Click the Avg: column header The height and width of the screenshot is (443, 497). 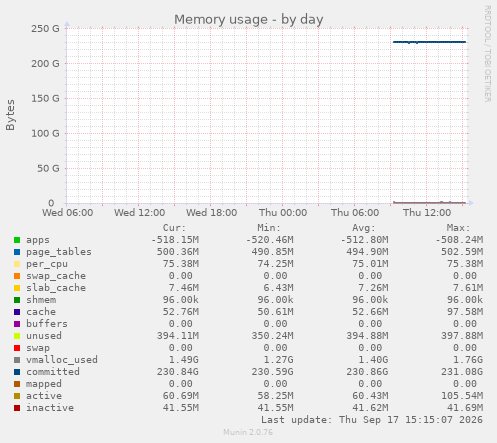pos(364,228)
